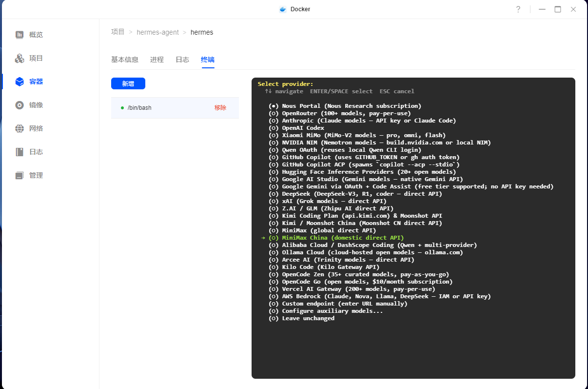Viewport: 588px width, 389px height.
Task: Click the 新增 button
Action: [128, 83]
